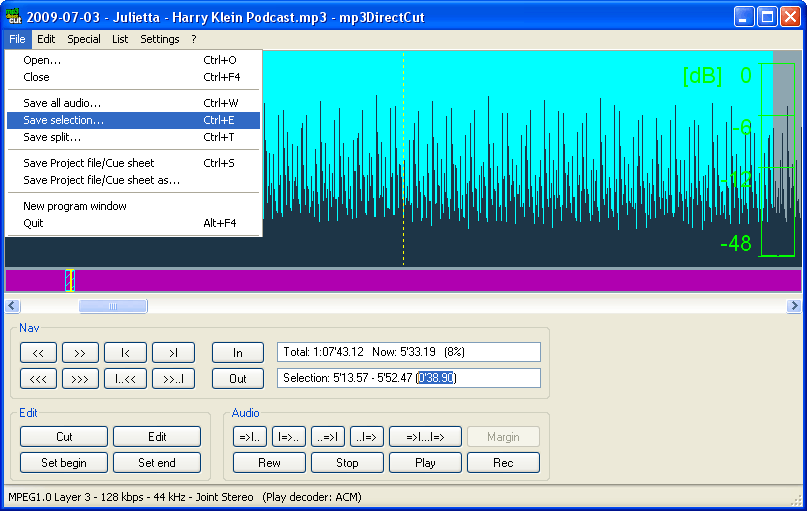Open a New program window
The height and width of the screenshot is (511, 807).
(x=133, y=206)
